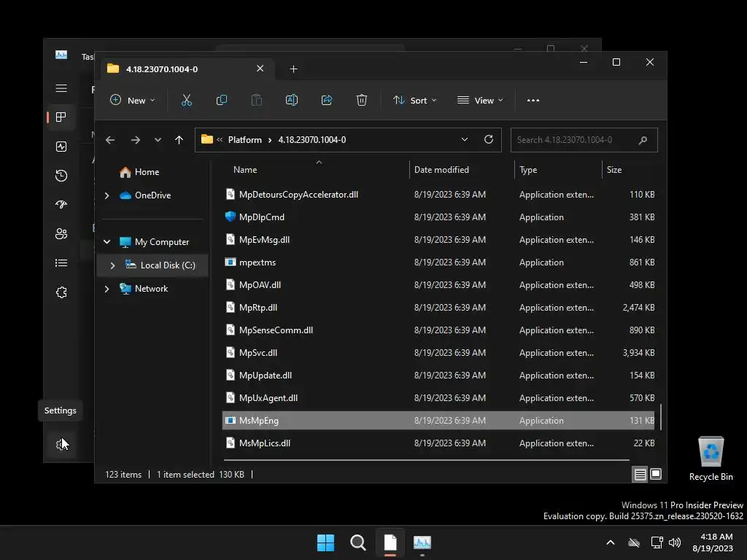Expand the Local Disk (C:) node
The image size is (747, 560).
112,265
